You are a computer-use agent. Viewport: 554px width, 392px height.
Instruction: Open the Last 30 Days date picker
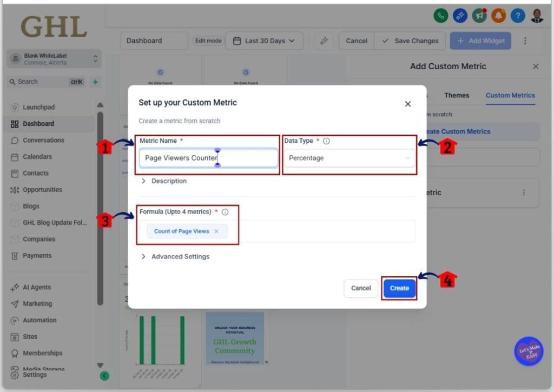pos(264,41)
